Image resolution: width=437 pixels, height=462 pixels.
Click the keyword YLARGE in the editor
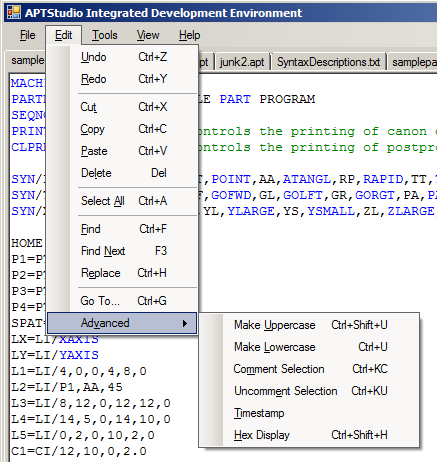click(x=251, y=211)
